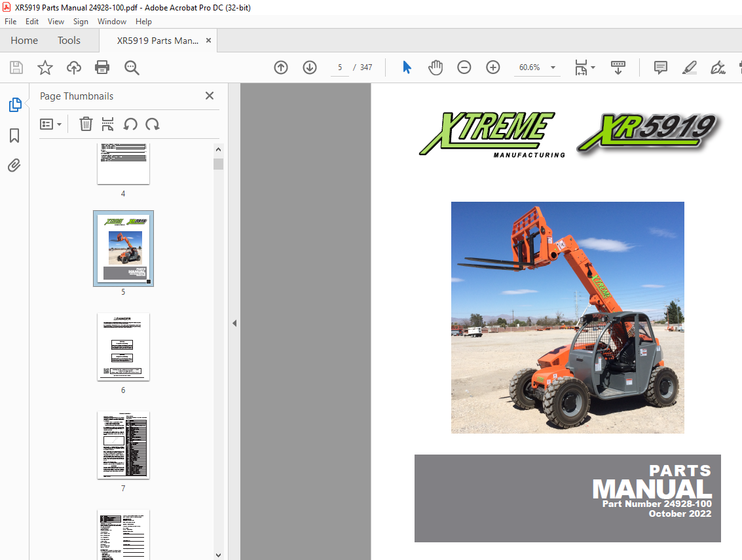742x560 pixels.
Task: Select the highlight text pen tool
Action: 690,67
